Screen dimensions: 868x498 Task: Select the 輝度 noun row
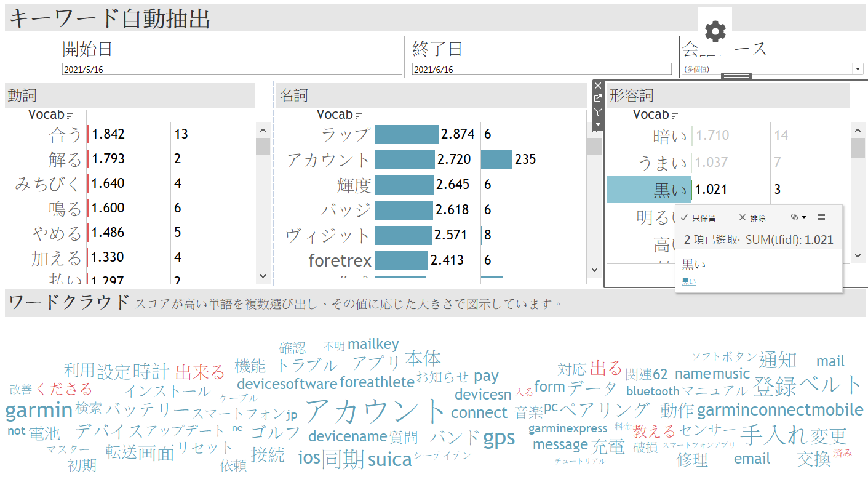tap(431, 185)
